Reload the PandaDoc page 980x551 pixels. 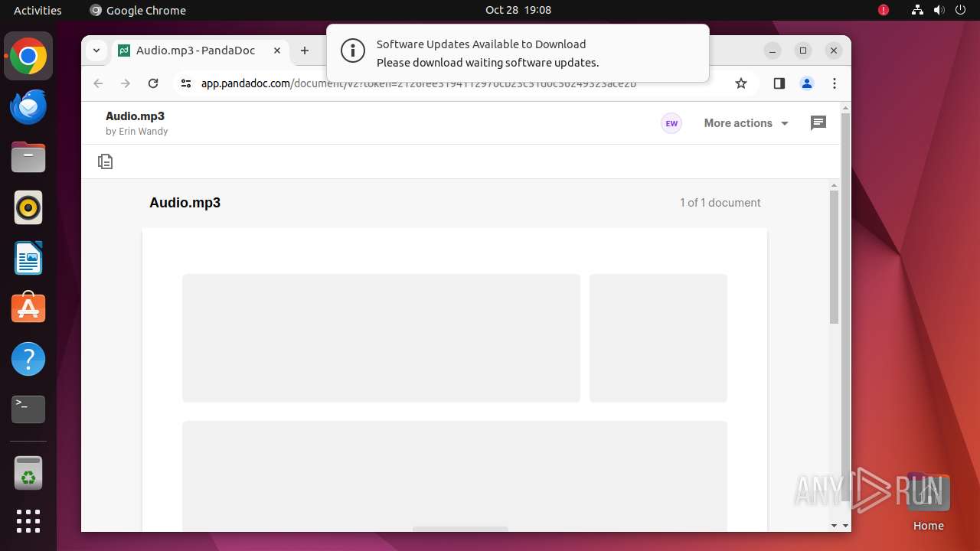tap(153, 83)
